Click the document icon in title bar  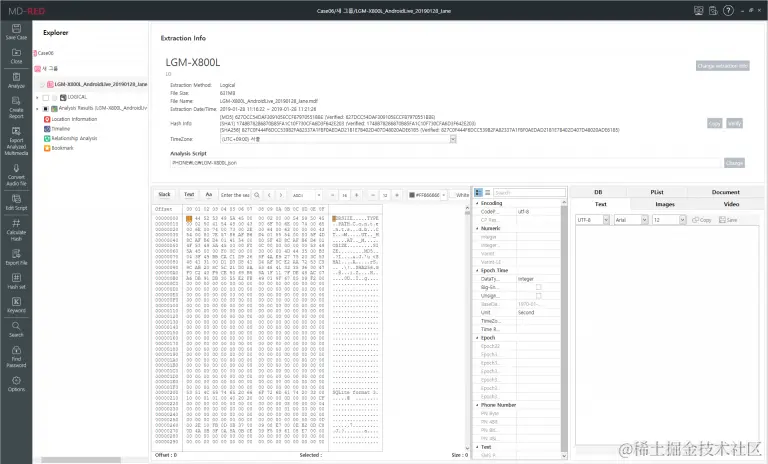(x=713, y=10)
